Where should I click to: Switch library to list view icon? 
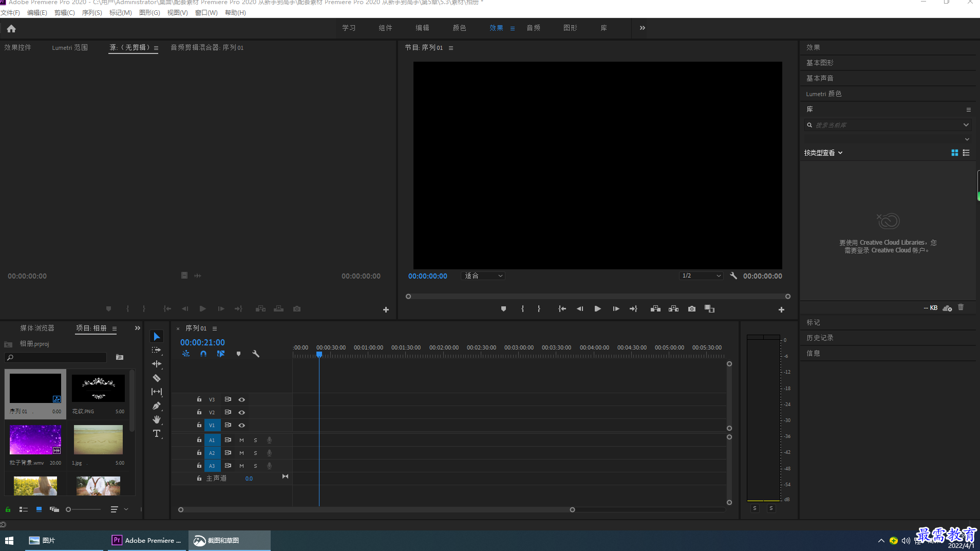tap(966, 153)
